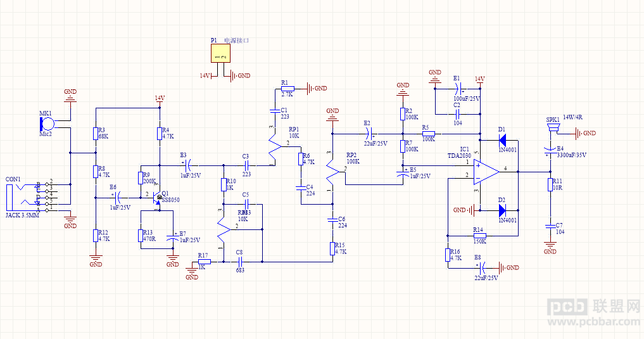Click the Q1 SS8050 transistor symbol
Screen dimensions: 644x339
click(x=157, y=198)
